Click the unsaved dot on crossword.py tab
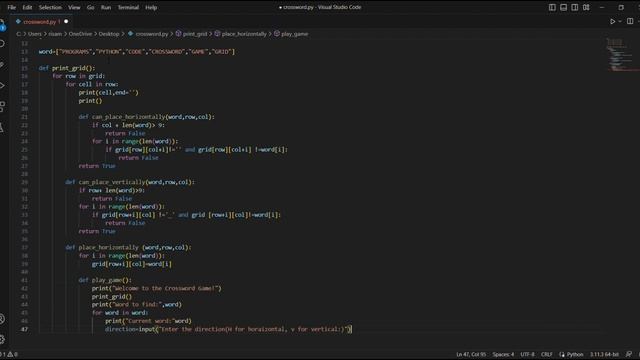Image resolution: width=640 pixels, height=360 pixels. pyautogui.click(x=66, y=22)
